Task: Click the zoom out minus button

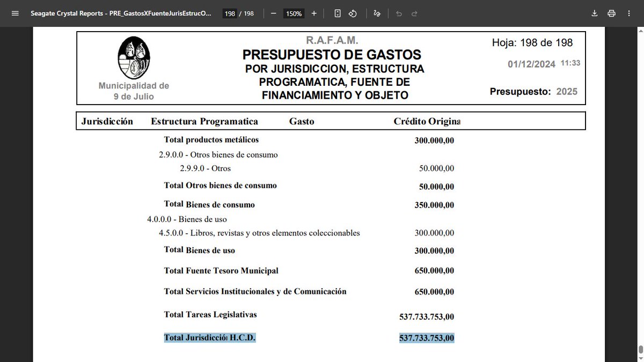Action: 273,13
